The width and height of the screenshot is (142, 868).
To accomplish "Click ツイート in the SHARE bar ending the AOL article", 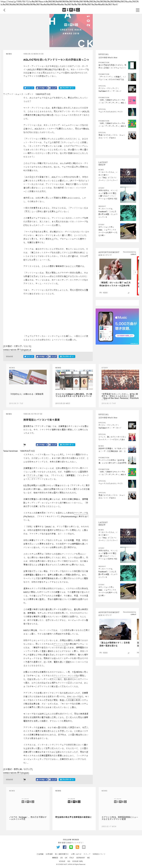I will (x=29, y=356).
